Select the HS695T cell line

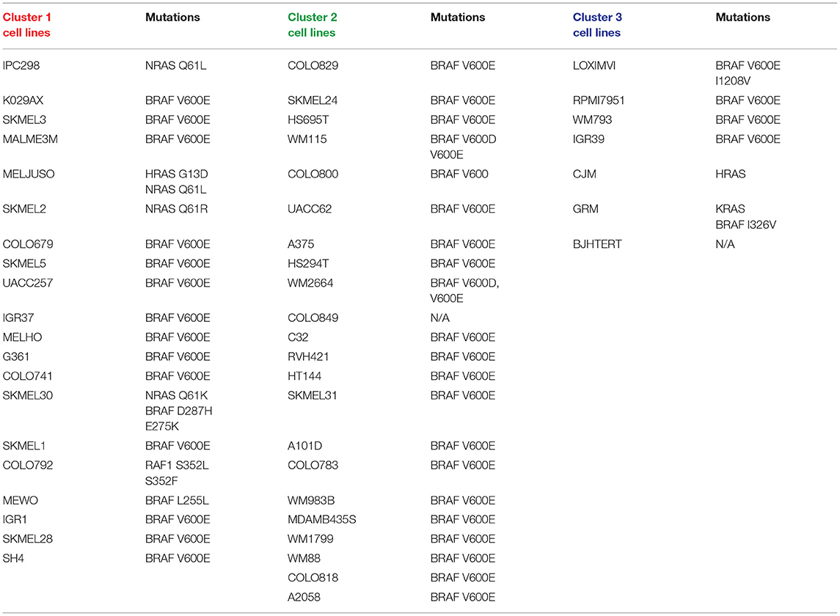(309, 120)
